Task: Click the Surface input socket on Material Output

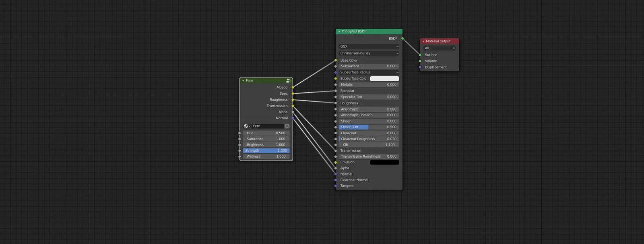Action: pos(420,55)
